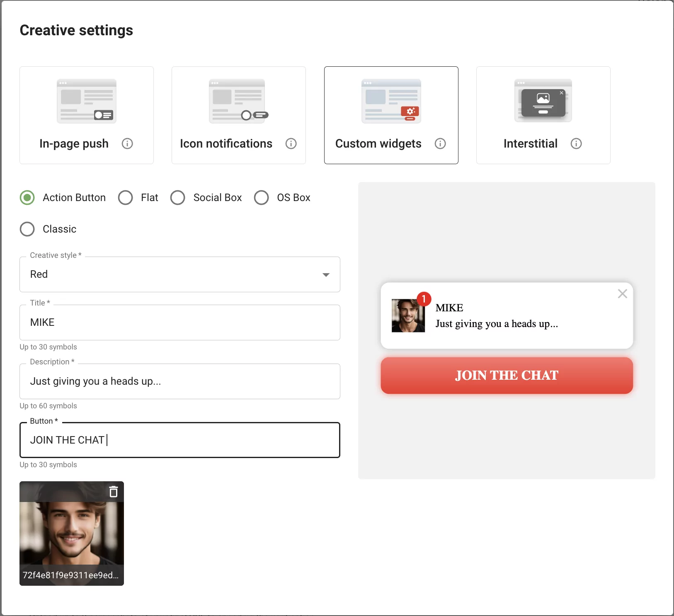Switch to the Interstitial format card
The width and height of the screenshot is (674, 616).
(x=543, y=115)
